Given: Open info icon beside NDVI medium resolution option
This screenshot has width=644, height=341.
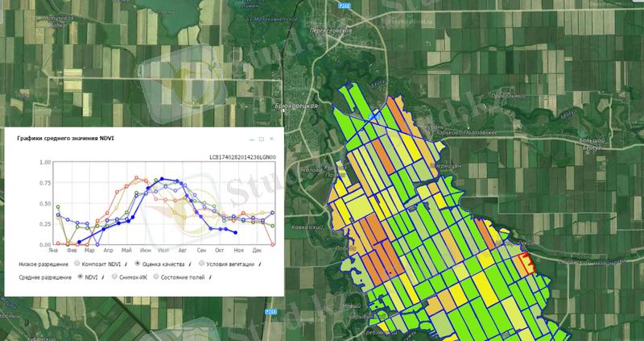Looking at the screenshot, I should click(x=102, y=277).
